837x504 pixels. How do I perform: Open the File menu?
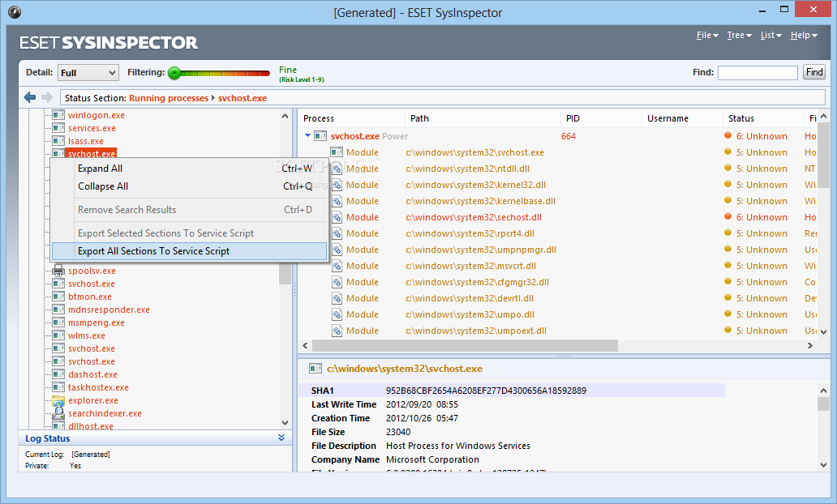pos(707,35)
